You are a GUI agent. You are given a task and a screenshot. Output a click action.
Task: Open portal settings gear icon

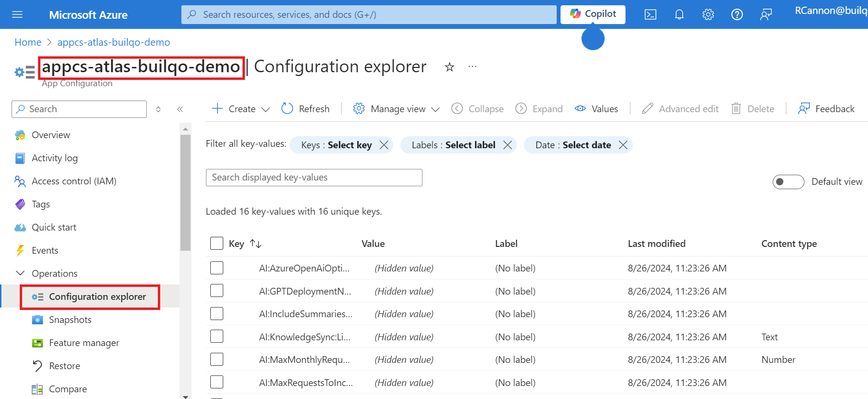(708, 14)
